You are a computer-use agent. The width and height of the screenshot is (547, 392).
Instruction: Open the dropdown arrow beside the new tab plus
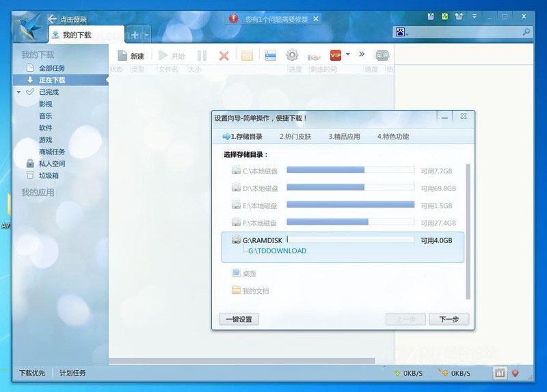click(147, 35)
